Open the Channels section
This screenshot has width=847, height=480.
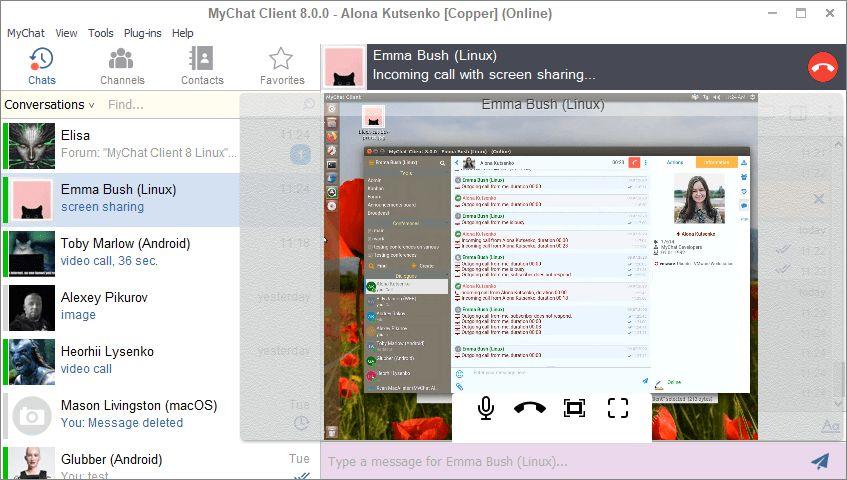coord(122,66)
